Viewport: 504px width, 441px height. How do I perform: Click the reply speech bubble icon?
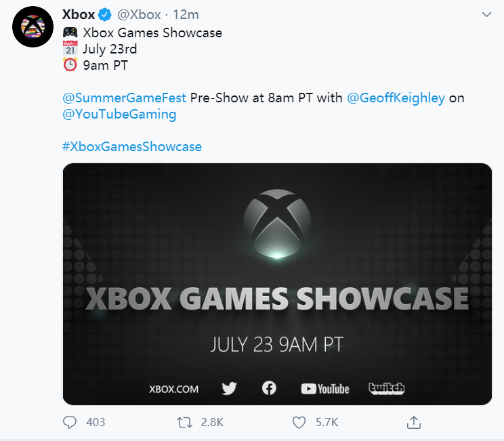tap(70, 422)
